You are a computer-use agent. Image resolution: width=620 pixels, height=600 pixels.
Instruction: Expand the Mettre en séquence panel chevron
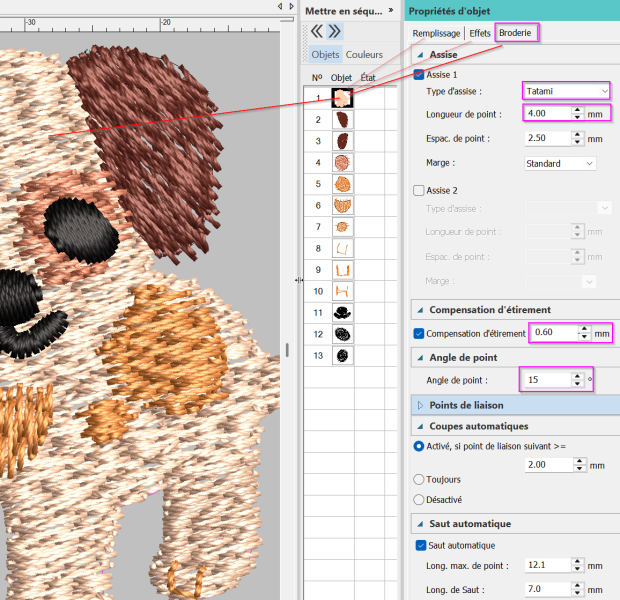pos(391,10)
